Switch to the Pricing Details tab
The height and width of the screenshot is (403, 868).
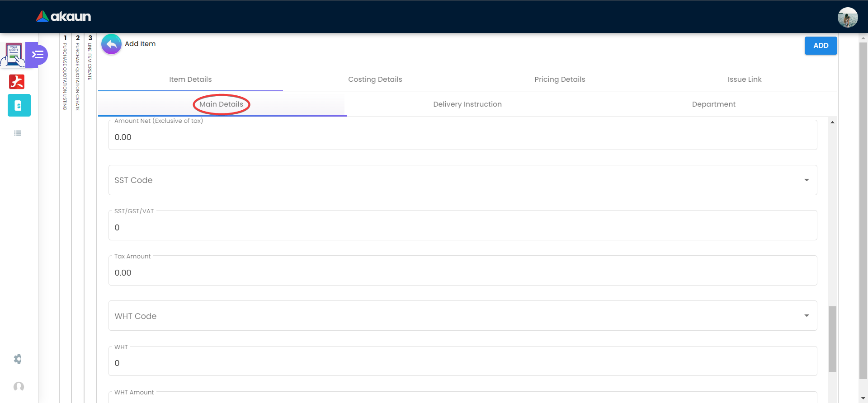pyautogui.click(x=560, y=80)
